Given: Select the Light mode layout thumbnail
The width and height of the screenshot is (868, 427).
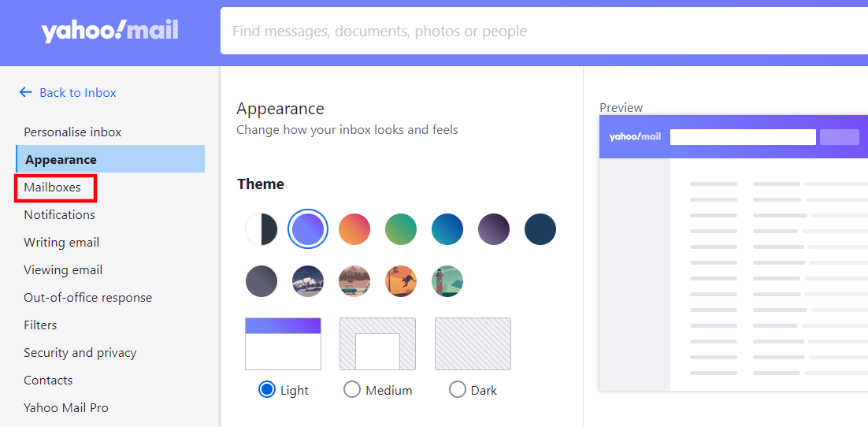Looking at the screenshot, I should pos(283,344).
